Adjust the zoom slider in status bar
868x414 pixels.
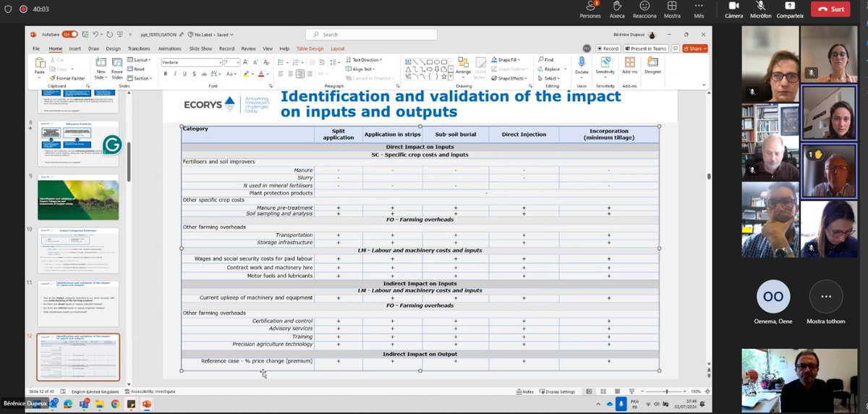665,392
